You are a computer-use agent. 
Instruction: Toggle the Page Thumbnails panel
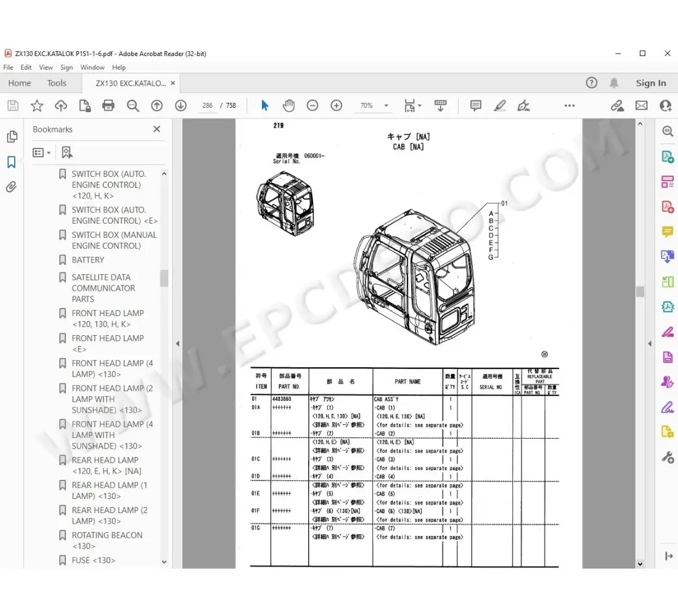tap(11, 137)
